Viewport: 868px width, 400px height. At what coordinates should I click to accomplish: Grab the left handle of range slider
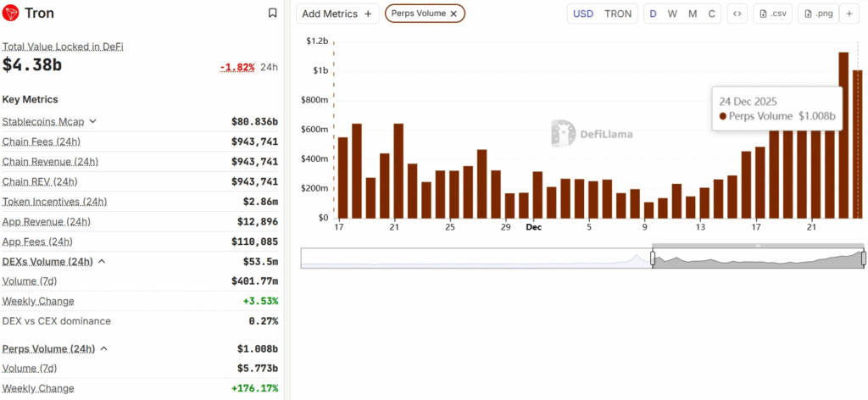click(x=652, y=258)
